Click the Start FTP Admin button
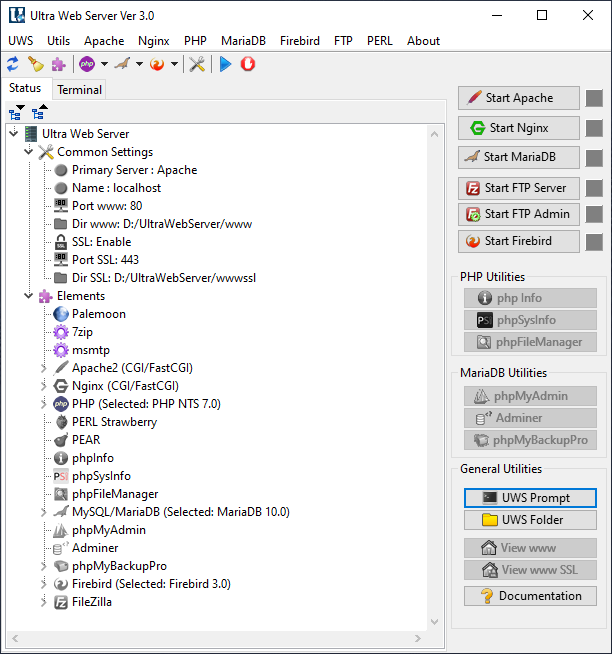The height and width of the screenshot is (654, 612). [519, 214]
